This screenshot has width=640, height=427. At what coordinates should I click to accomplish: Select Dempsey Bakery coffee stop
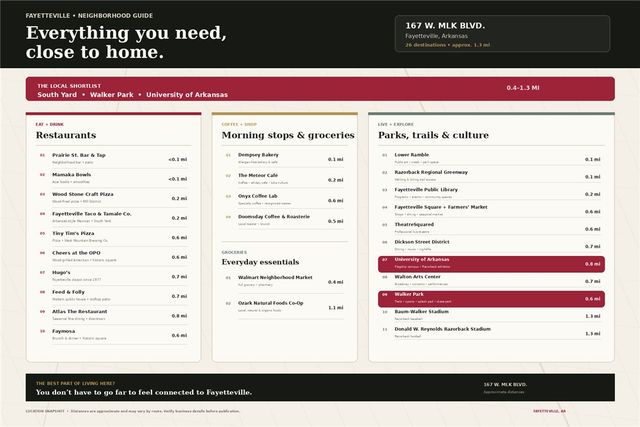[284, 159]
